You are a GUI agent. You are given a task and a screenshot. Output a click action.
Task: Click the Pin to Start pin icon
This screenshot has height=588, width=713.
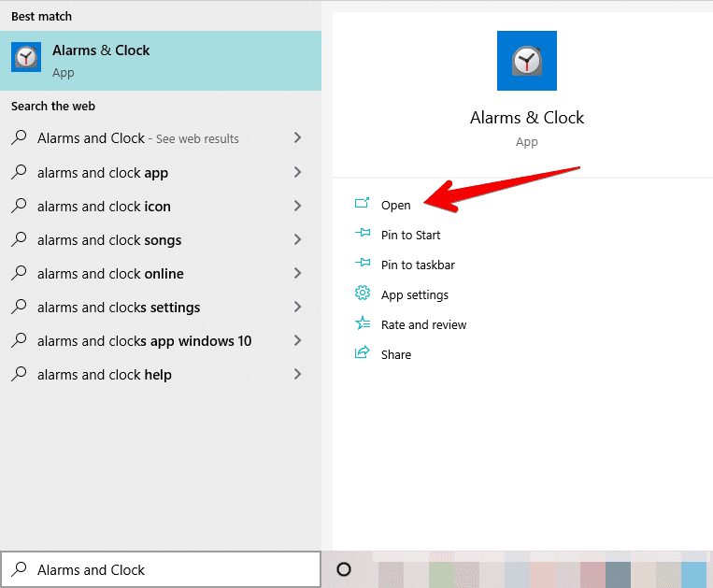tap(363, 233)
